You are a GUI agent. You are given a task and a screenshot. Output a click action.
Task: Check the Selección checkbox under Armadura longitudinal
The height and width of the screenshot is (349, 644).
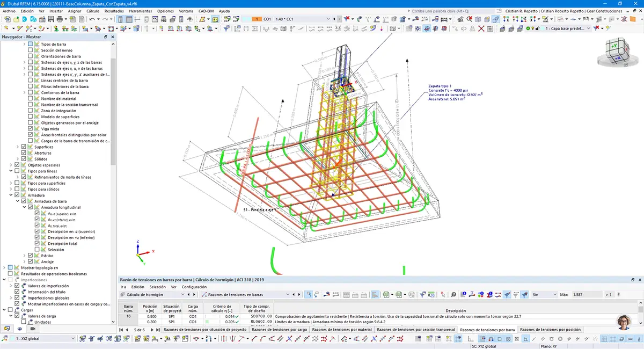37,250
